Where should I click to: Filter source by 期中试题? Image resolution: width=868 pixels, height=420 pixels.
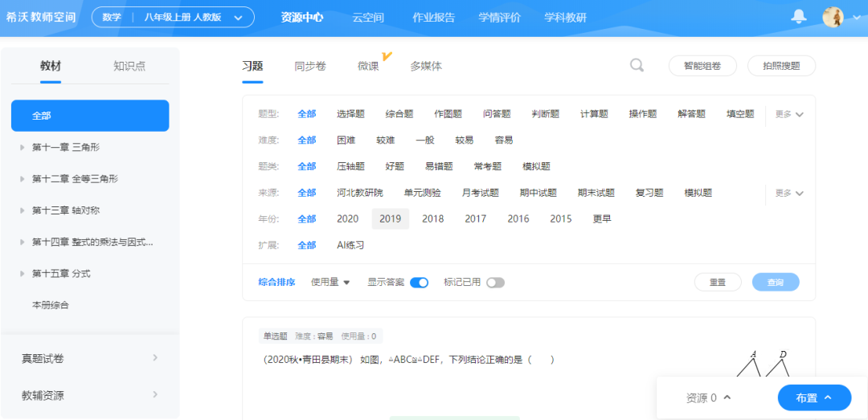coord(538,193)
